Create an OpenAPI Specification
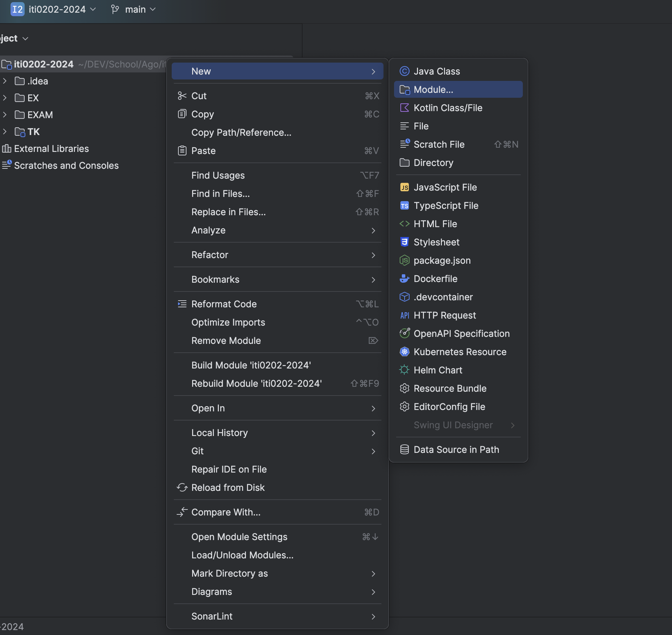This screenshot has width=672, height=635. coord(461,333)
